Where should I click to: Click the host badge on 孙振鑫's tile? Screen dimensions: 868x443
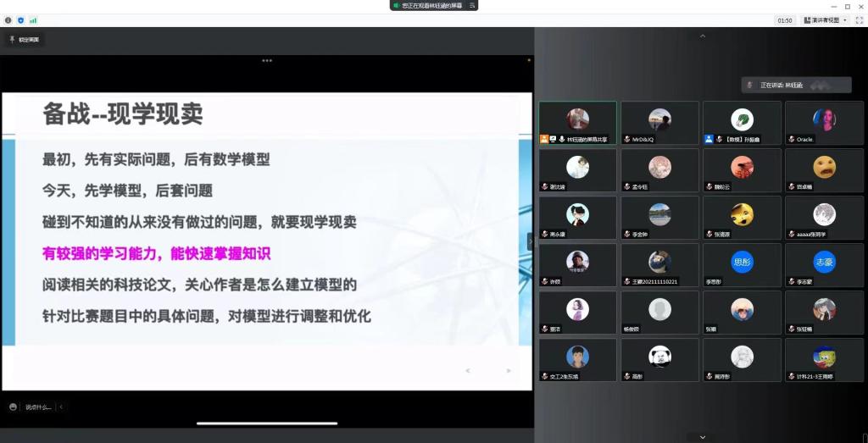point(709,139)
